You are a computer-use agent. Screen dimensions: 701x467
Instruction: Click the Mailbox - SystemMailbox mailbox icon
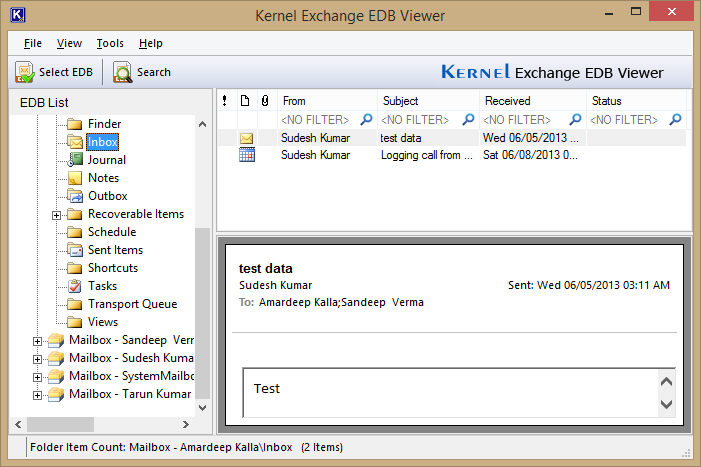coord(56,376)
